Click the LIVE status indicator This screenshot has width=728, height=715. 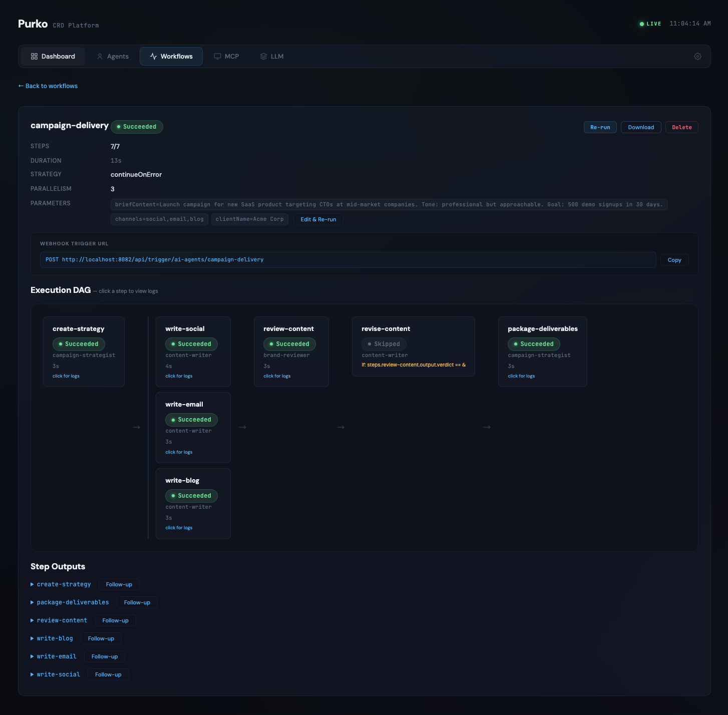[x=650, y=24]
